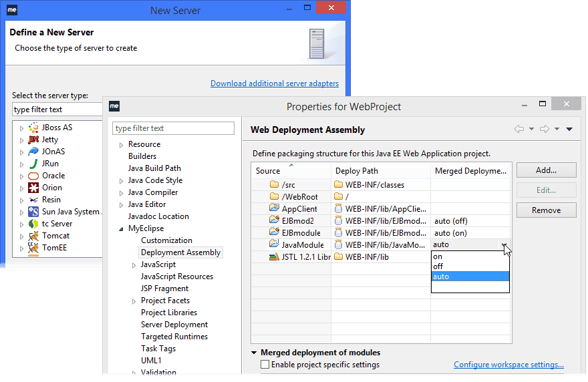This screenshot has width=588, height=382.
Task: Select Project Libraries in the tree
Action: 169,313
